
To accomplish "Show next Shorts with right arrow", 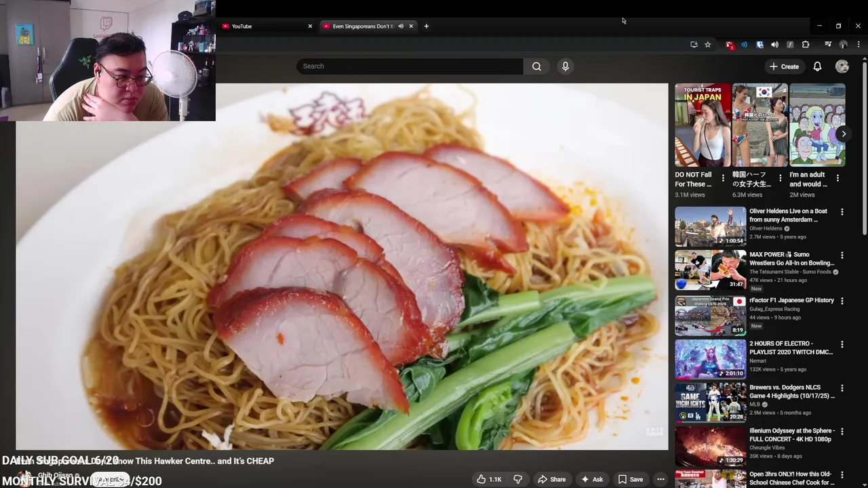I will pos(844,134).
